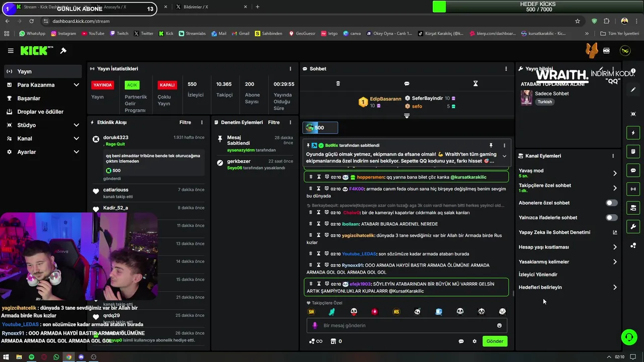Screen dimensions: 644x362
Task: Click the Sadece Sohbet category thumbnail
Action: 526,98
